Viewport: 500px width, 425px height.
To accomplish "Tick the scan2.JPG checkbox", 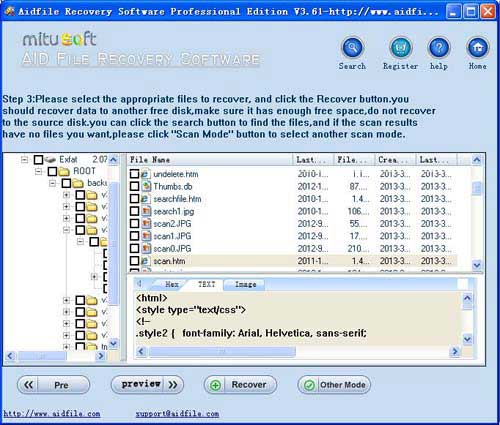I will point(134,224).
